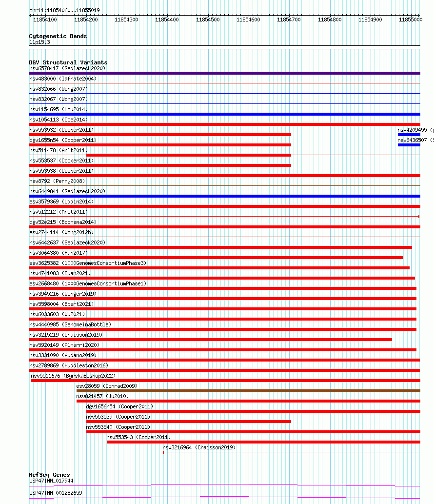Open variant nsv4440985 (GenomeinaBottle)
This screenshot has width=434, height=504.
click(x=70, y=324)
